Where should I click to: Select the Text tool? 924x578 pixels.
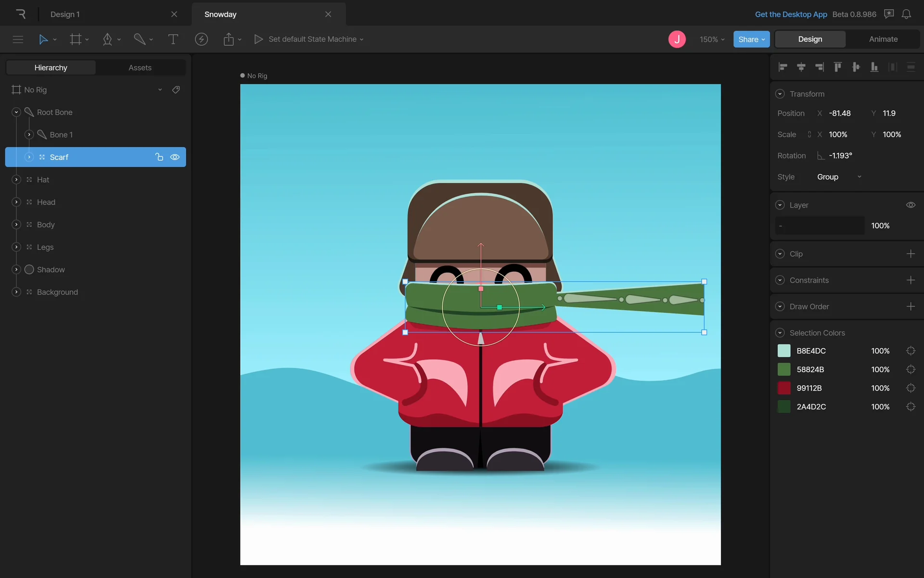(x=173, y=39)
